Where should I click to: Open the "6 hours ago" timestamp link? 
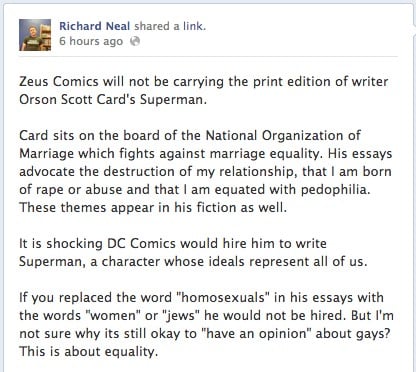pyautogui.click(x=91, y=41)
